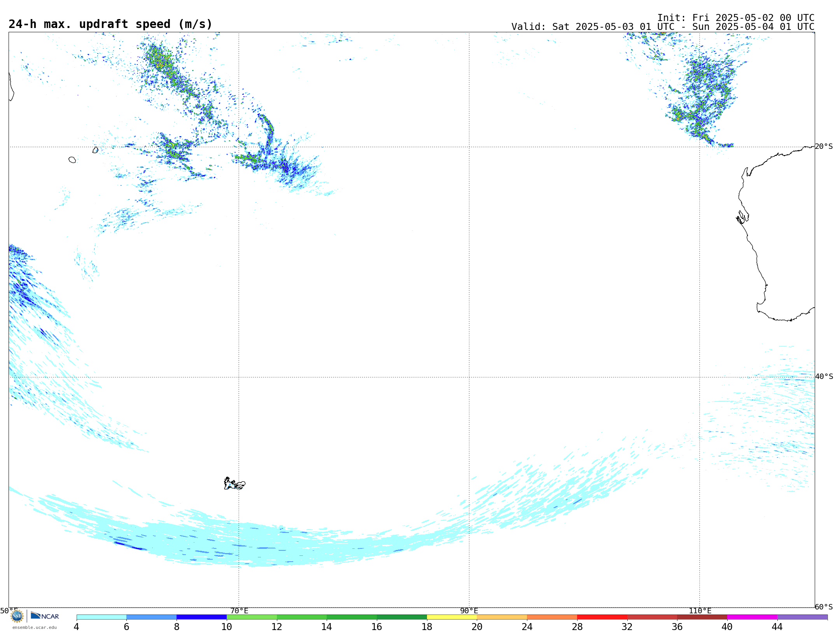Click the colorbar tick label "10"

(x=227, y=627)
